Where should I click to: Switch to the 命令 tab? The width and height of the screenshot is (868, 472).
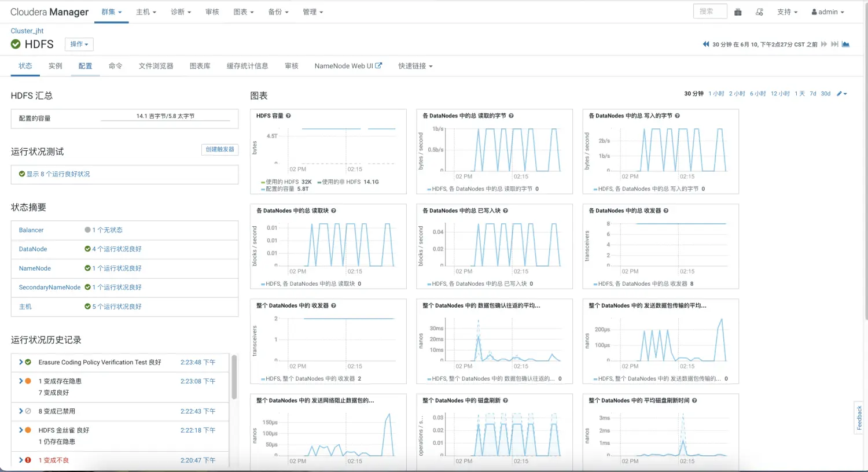[x=116, y=66]
